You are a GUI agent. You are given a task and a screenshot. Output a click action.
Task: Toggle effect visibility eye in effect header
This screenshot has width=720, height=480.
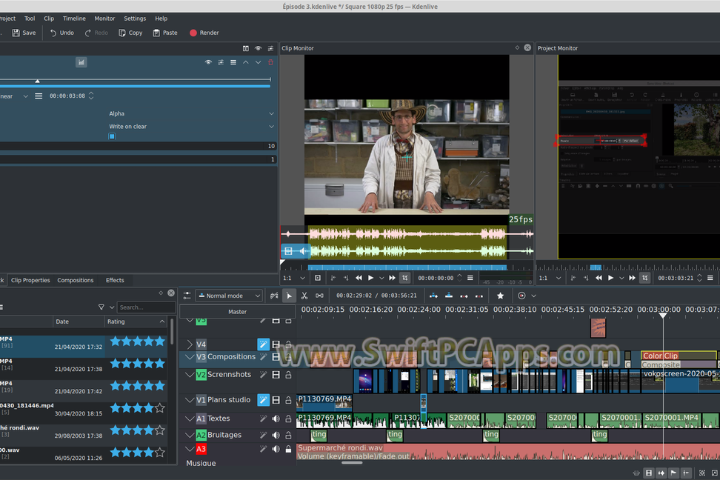(208, 62)
